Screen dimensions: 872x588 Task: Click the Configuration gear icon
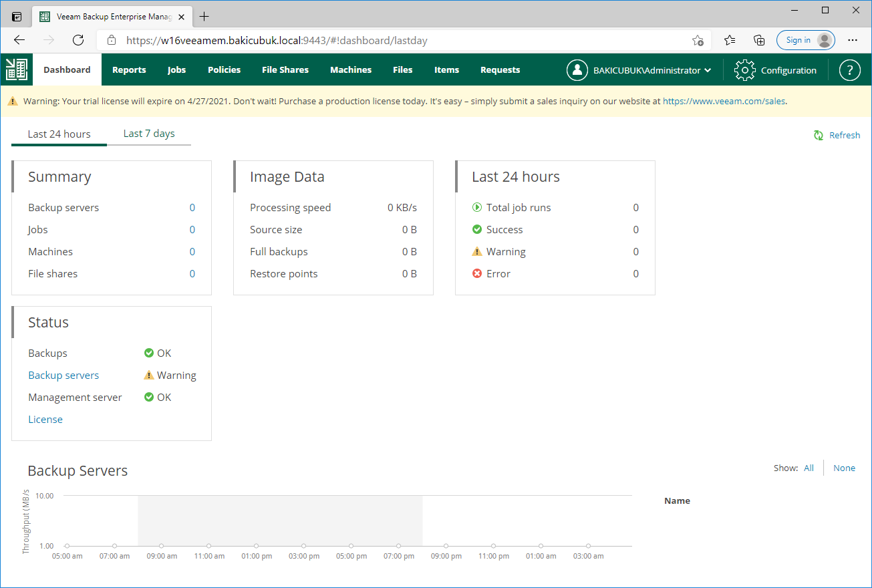click(744, 70)
